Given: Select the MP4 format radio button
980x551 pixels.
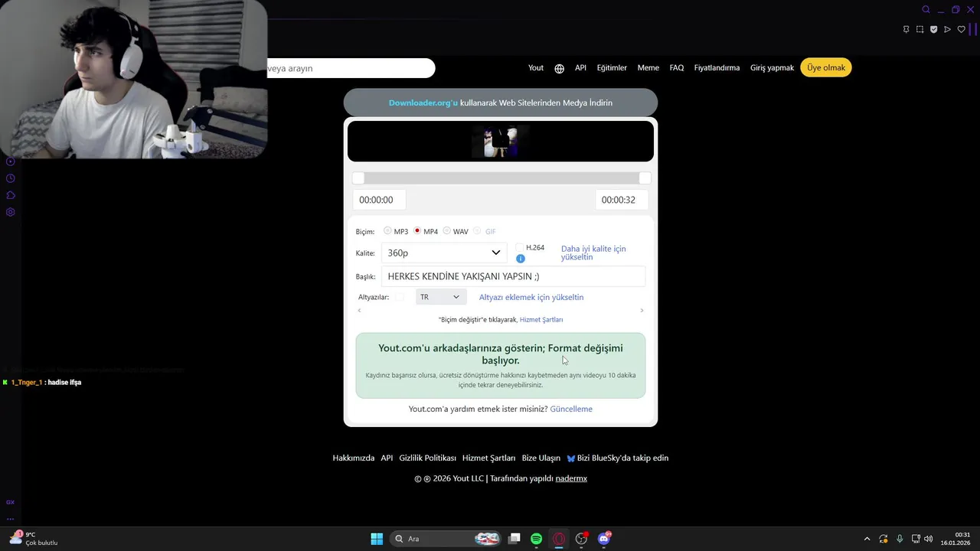Looking at the screenshot, I should (417, 230).
